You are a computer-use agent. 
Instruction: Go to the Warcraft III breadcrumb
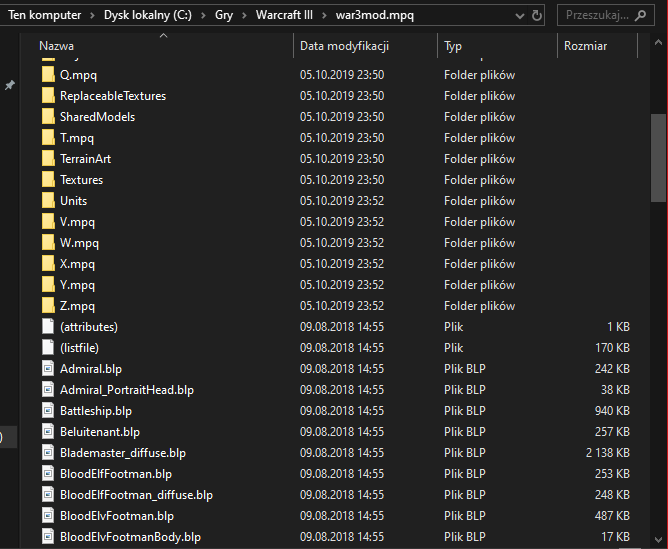click(x=284, y=15)
